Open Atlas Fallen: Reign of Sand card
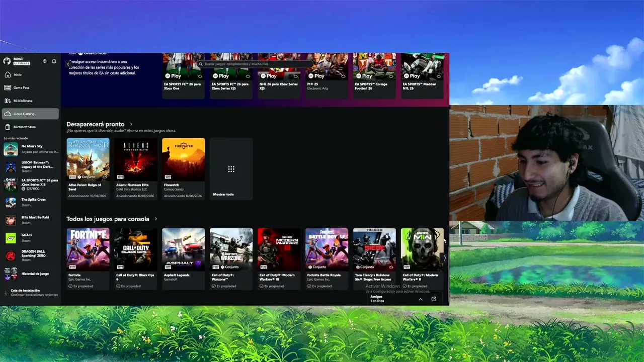This screenshot has width=644, height=362. pyautogui.click(x=88, y=168)
